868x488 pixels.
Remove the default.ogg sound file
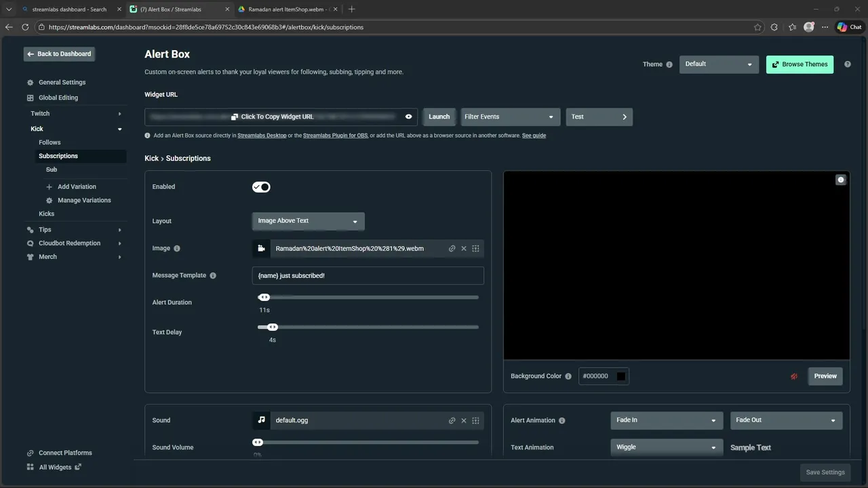[x=464, y=420]
